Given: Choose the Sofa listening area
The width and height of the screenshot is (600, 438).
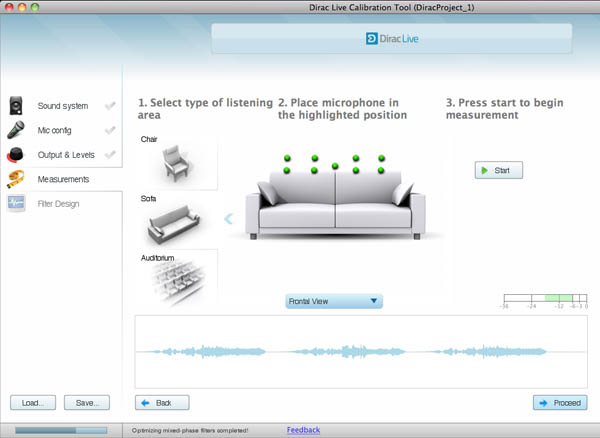Looking at the screenshot, I should (176, 220).
